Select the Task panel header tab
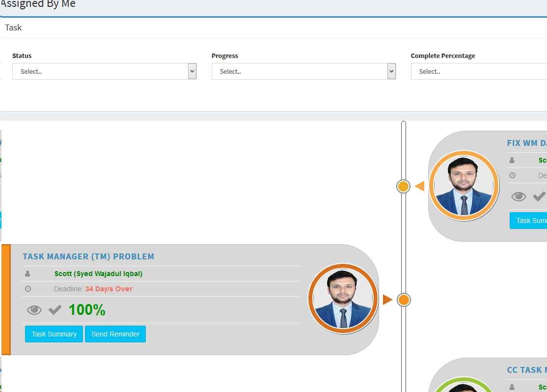 point(13,28)
